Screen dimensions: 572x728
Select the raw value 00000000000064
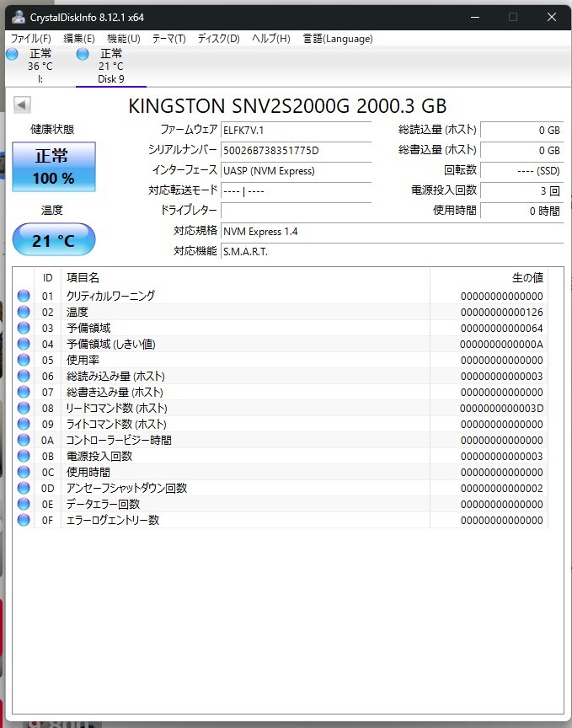coord(501,329)
